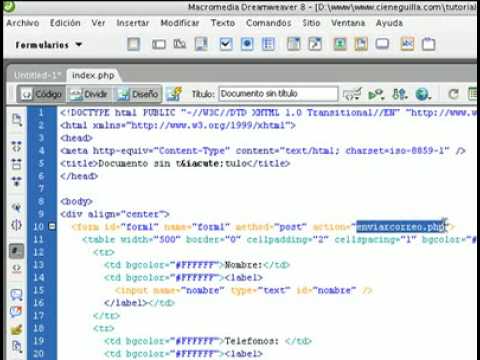This screenshot has height=360, width=480.
Task: Insert a Fieldset form object
Action: point(429,44)
